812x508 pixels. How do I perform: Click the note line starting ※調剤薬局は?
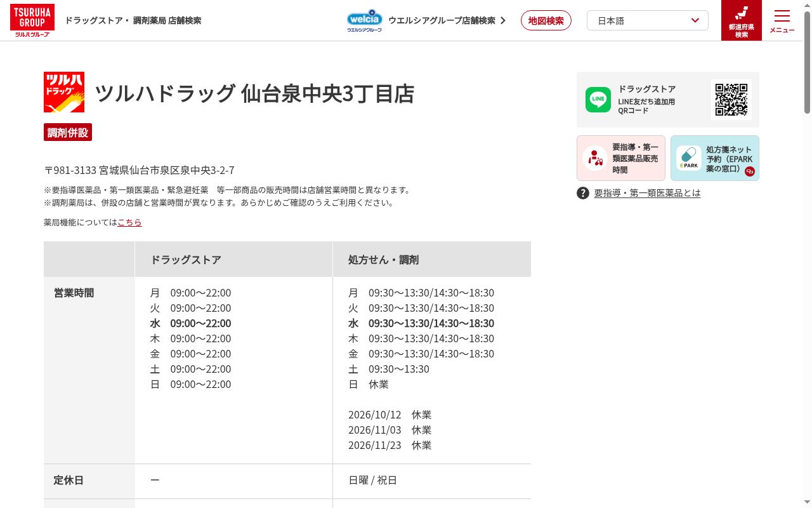(x=219, y=203)
